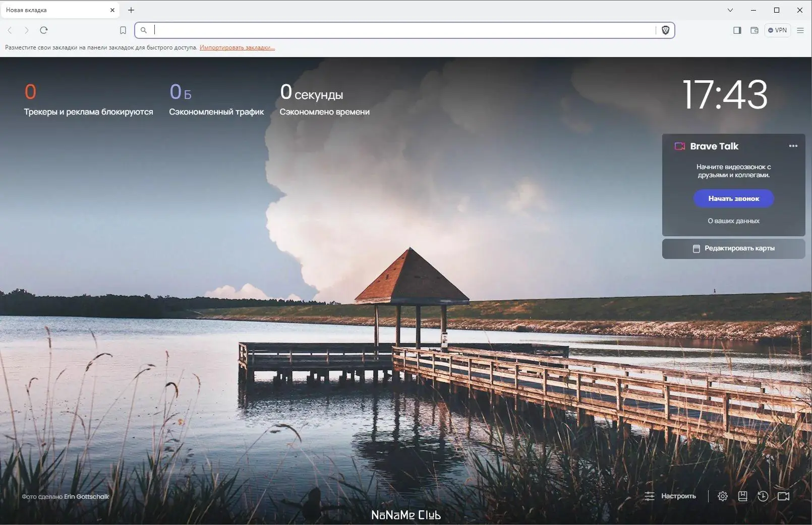Open the VPN button

pos(777,30)
